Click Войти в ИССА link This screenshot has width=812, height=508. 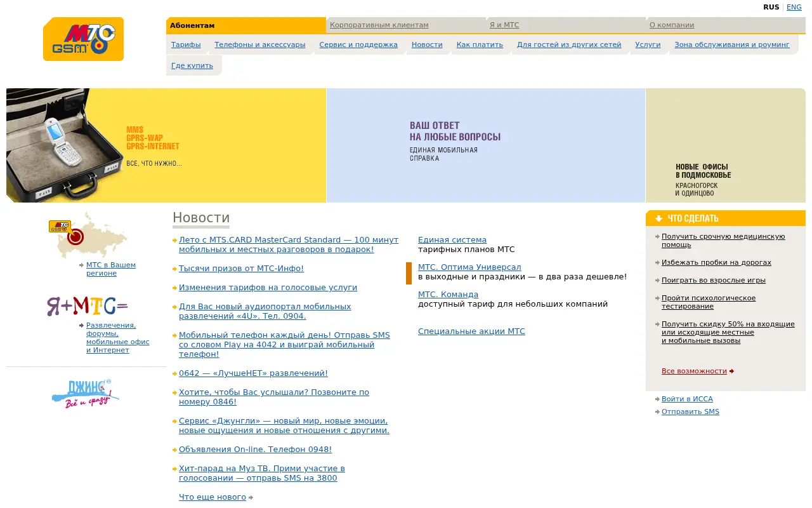pyautogui.click(x=687, y=399)
